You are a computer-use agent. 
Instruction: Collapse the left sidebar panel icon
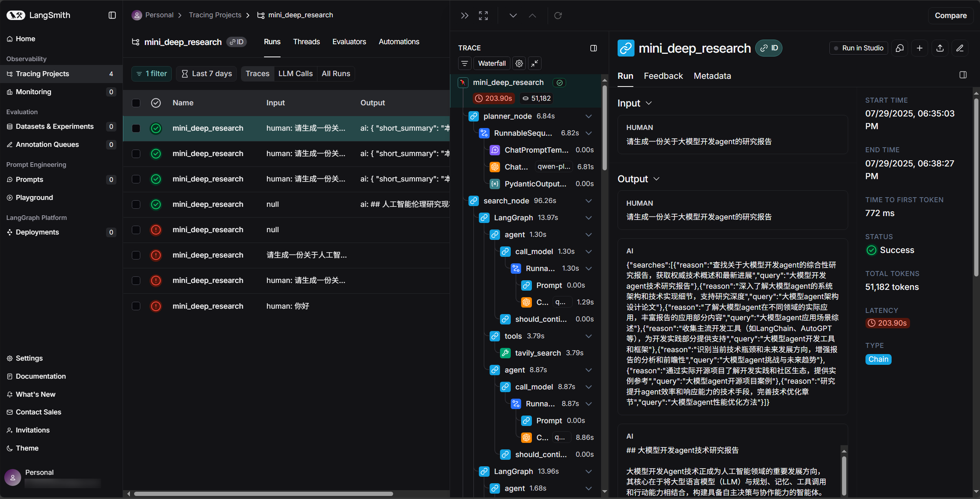tap(112, 15)
